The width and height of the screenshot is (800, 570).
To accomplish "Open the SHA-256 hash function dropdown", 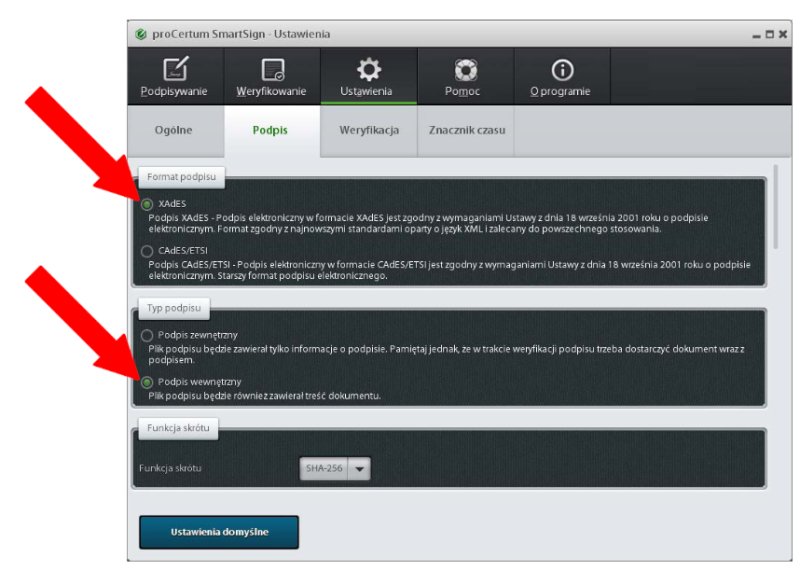I will [335, 468].
